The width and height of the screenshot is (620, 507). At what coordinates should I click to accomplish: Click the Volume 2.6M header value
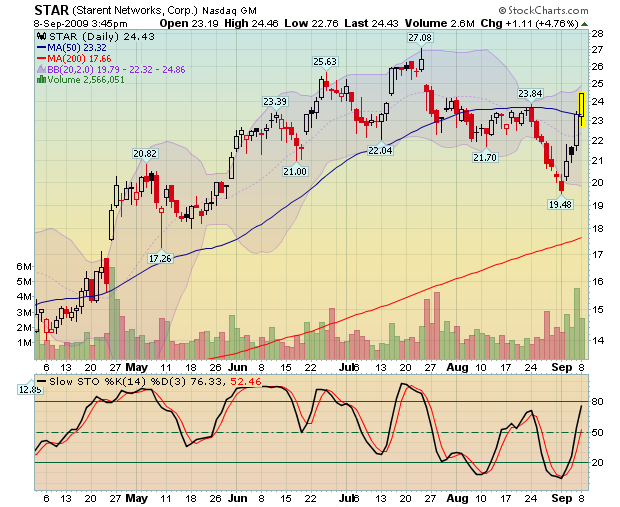click(440, 23)
